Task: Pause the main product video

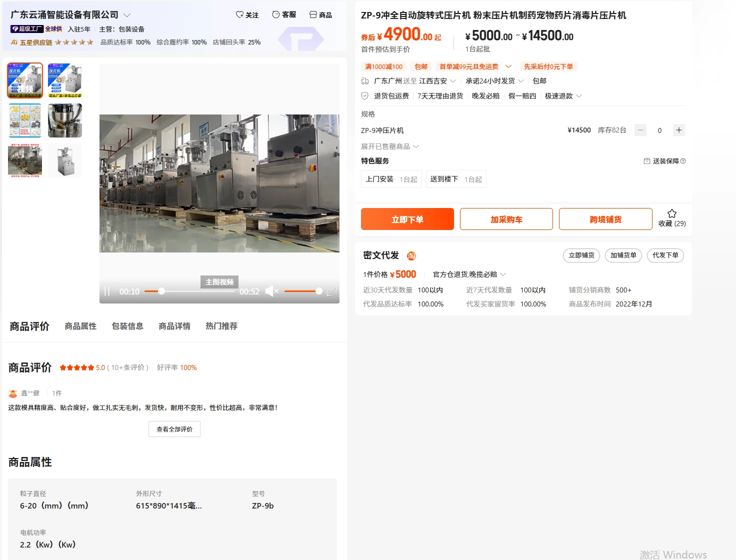Action: click(107, 291)
